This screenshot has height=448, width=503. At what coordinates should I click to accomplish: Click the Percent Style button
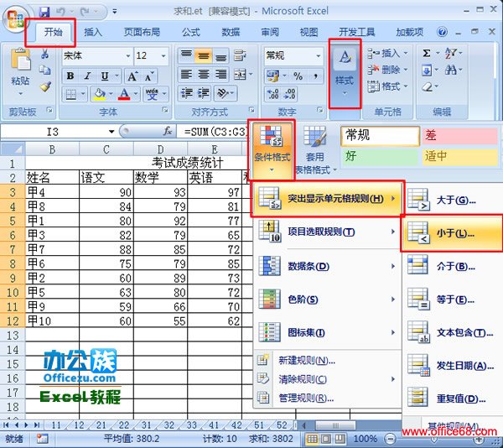pyautogui.click(x=298, y=76)
